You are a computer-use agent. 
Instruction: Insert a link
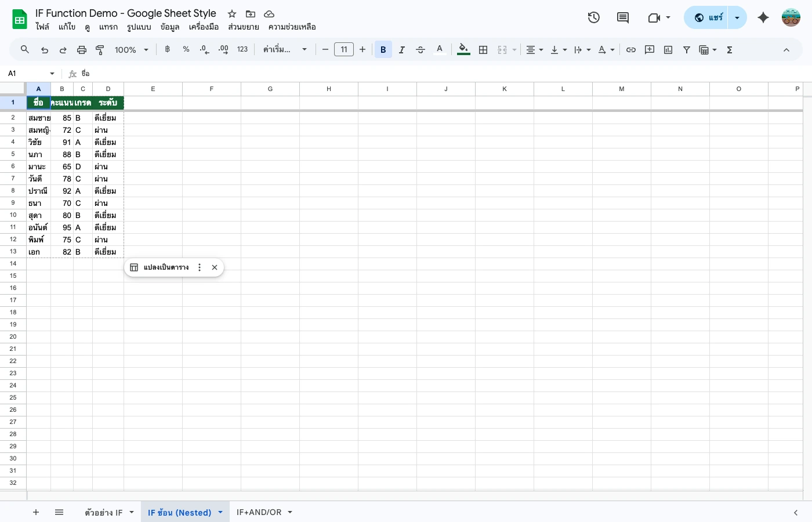coord(631,50)
